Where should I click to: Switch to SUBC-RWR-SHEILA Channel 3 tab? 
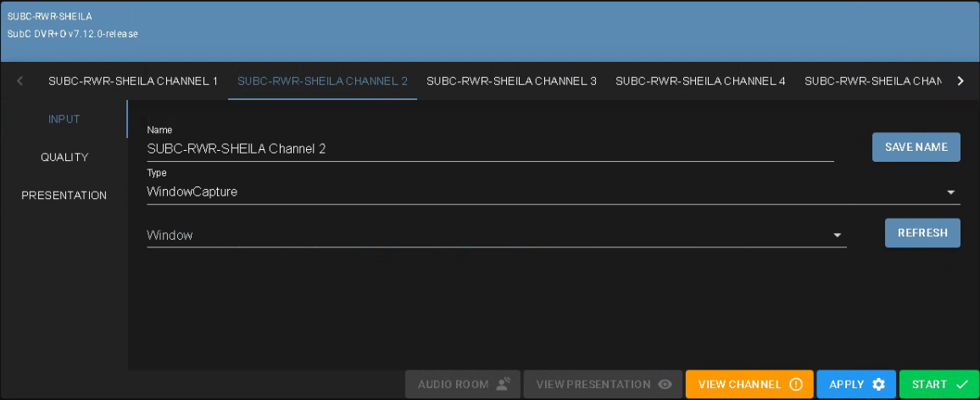point(511,81)
